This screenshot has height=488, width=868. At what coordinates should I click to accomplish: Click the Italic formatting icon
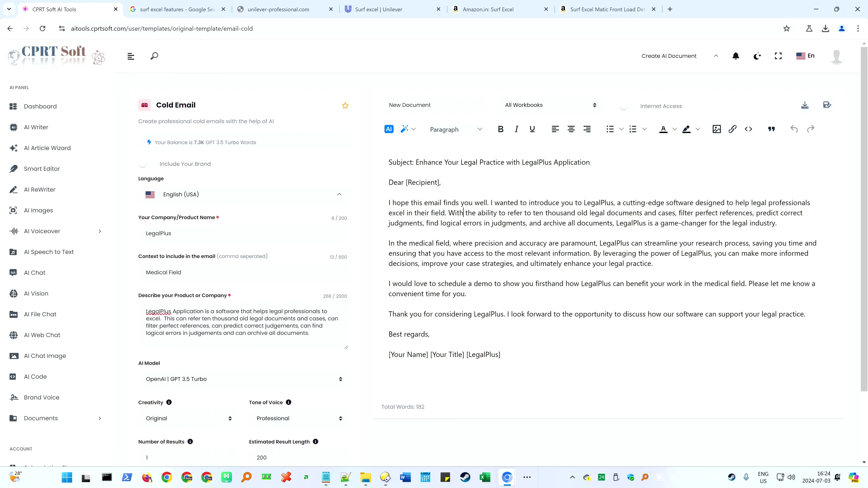point(516,129)
